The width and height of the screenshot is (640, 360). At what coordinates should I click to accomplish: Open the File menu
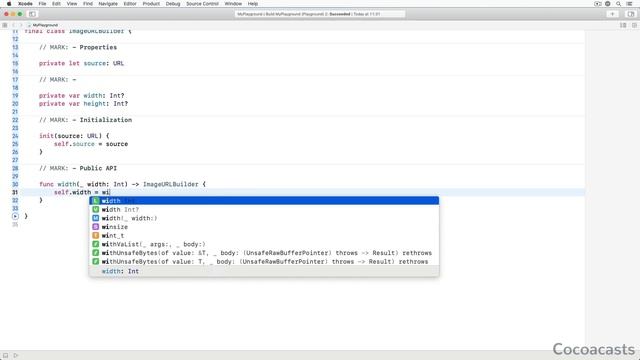pos(42,4)
